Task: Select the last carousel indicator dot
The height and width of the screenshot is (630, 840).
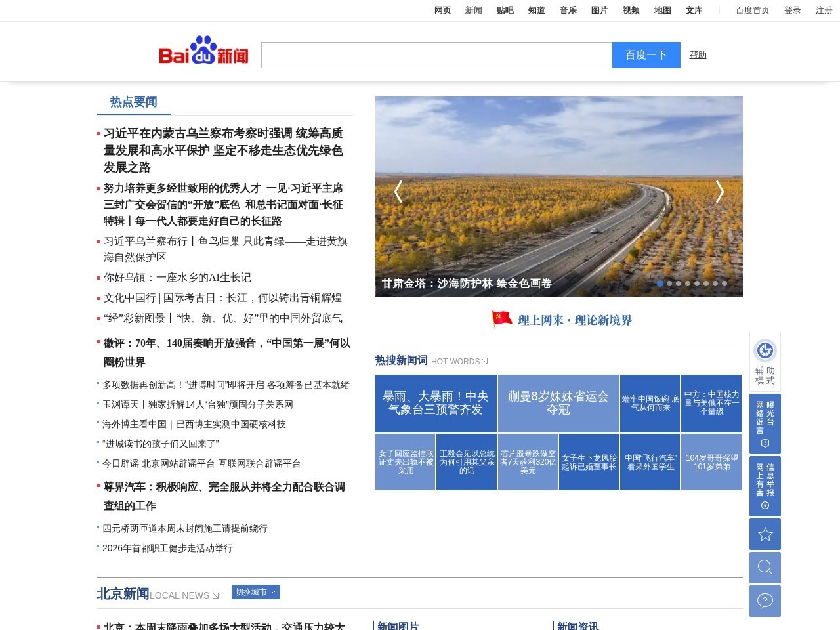Action: [x=724, y=283]
